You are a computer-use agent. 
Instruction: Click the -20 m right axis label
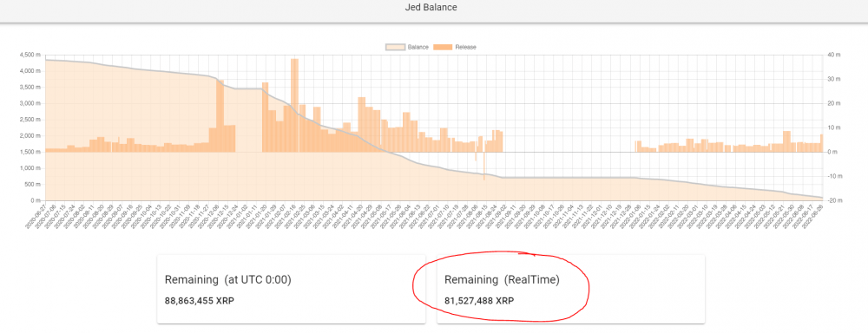click(x=835, y=200)
